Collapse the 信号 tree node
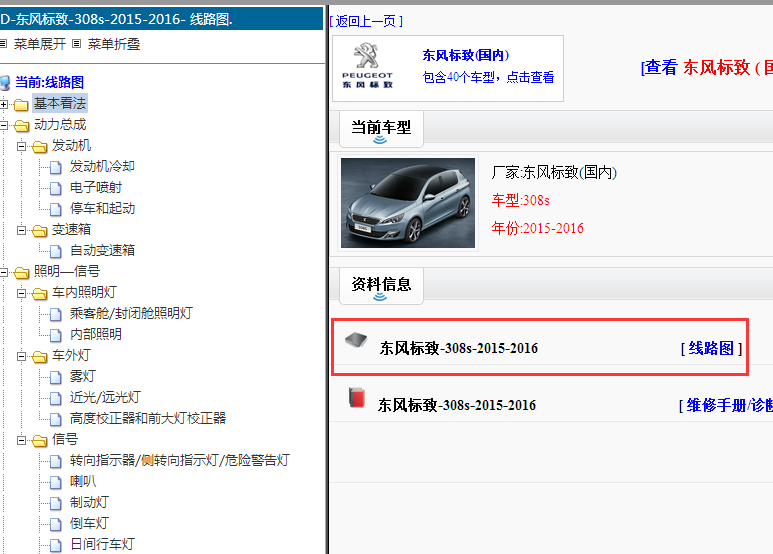 point(21,440)
